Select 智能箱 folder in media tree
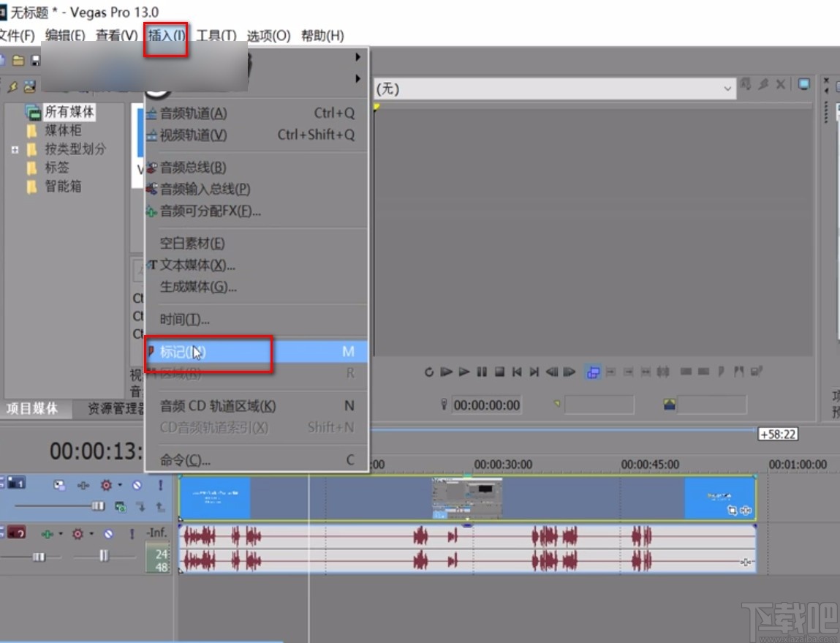Viewport: 840px width, 643px height. pyautogui.click(x=63, y=187)
